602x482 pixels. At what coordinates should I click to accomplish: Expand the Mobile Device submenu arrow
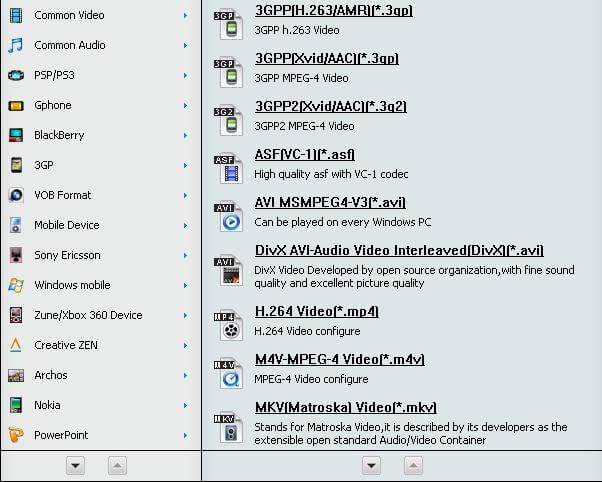(186, 225)
